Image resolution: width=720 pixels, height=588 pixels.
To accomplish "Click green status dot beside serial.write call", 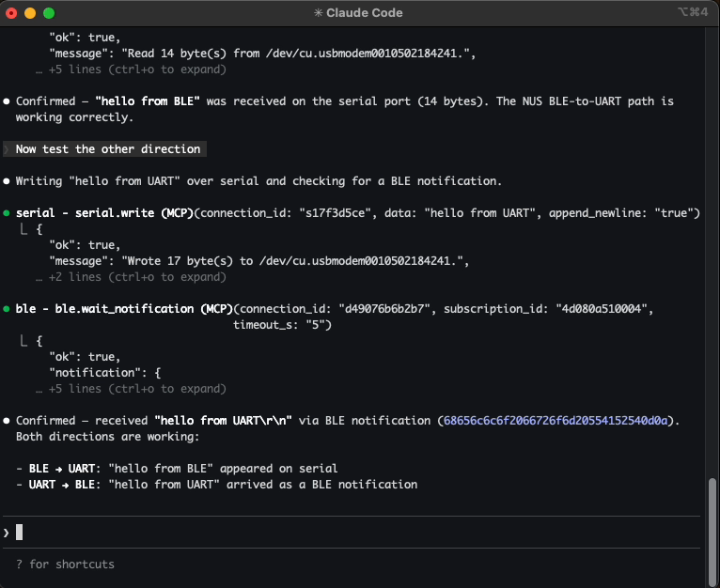I will coord(8,213).
